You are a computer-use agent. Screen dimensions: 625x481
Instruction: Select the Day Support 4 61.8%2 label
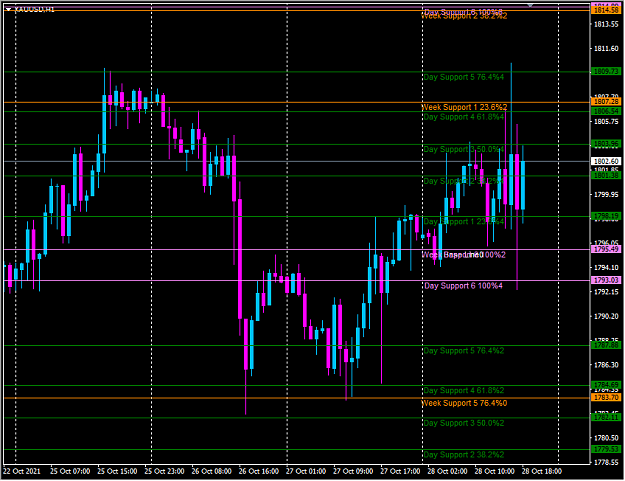464,391
